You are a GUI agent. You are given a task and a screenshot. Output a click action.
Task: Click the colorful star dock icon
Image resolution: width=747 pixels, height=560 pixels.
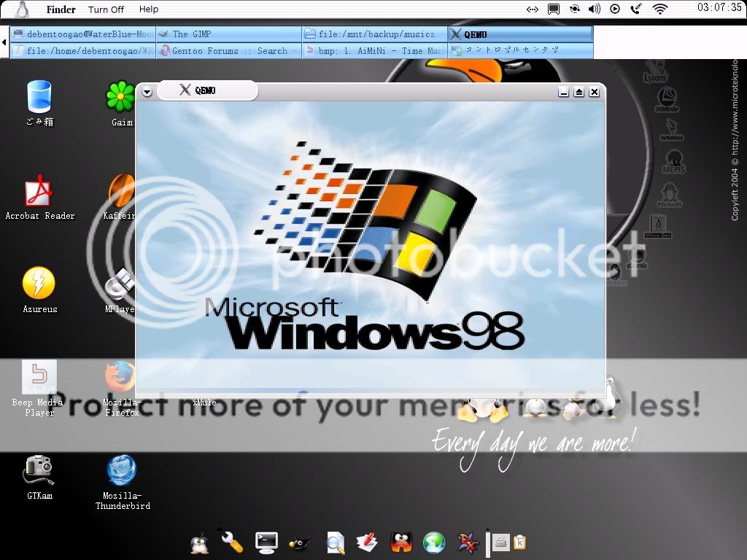tap(468, 542)
